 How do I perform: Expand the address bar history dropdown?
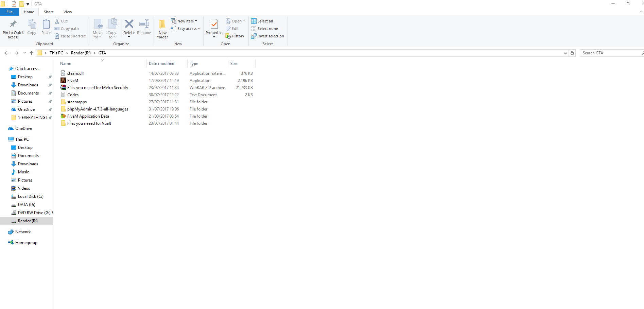point(565,53)
